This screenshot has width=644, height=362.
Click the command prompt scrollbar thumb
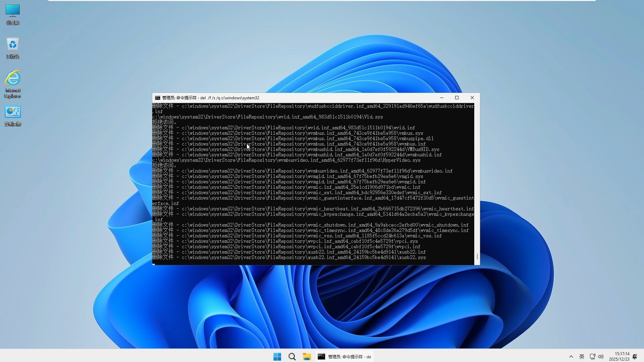(x=477, y=256)
